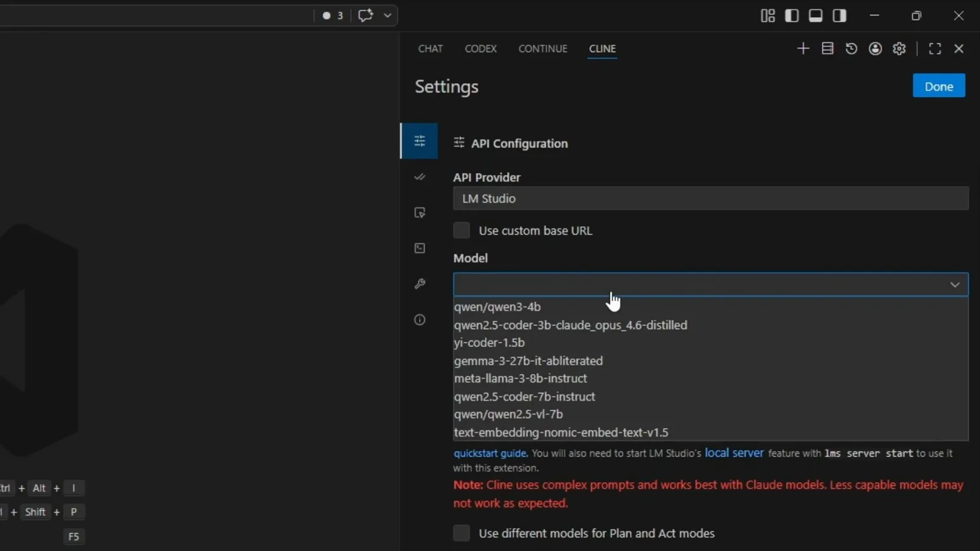Toggle the secondary side bar icon
The height and width of the screenshot is (551, 980).
click(x=840, y=16)
